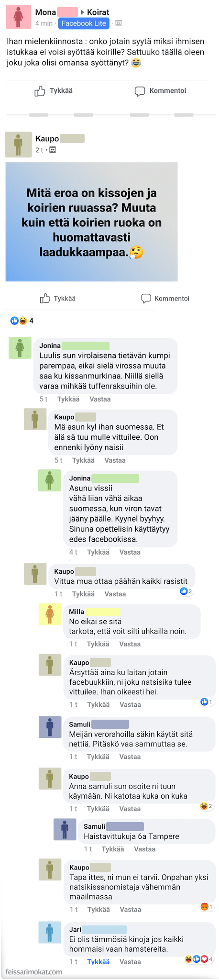Open the Koirat group link

pyautogui.click(x=98, y=12)
